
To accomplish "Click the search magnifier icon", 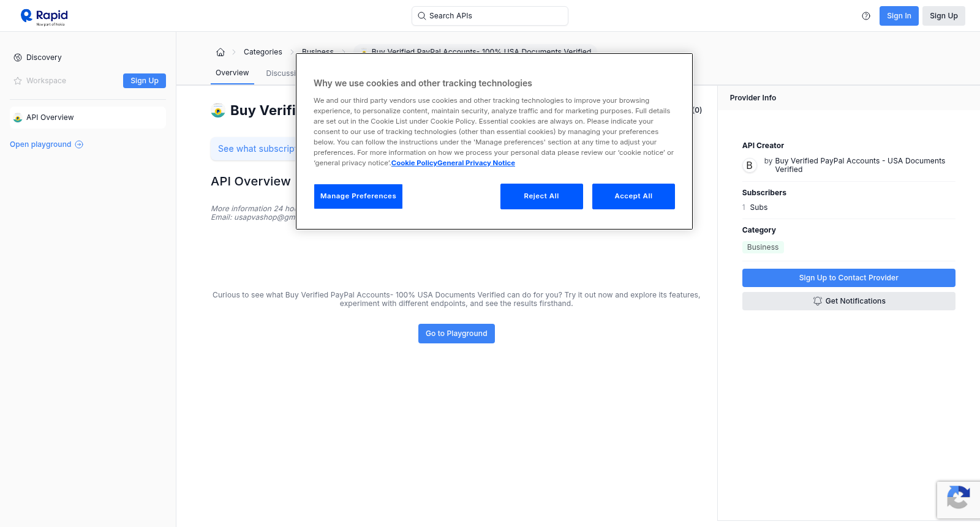I will tap(421, 16).
